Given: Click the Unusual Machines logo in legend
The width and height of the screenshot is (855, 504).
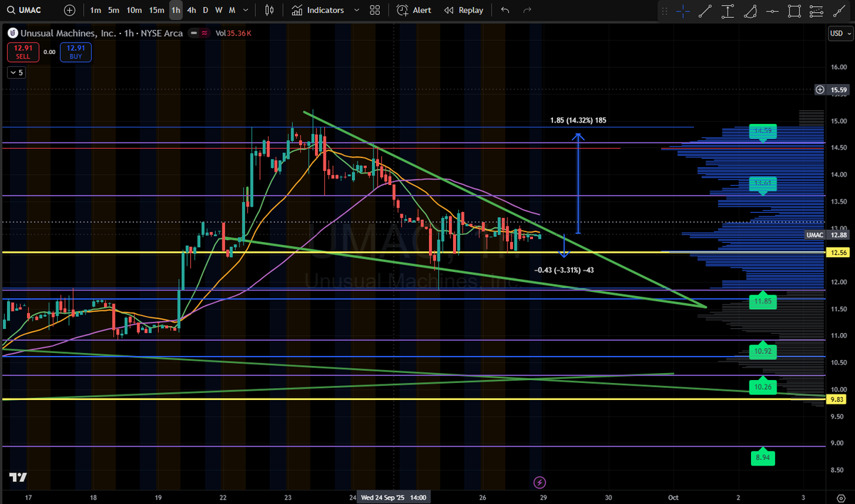Looking at the screenshot, I should (12, 33).
